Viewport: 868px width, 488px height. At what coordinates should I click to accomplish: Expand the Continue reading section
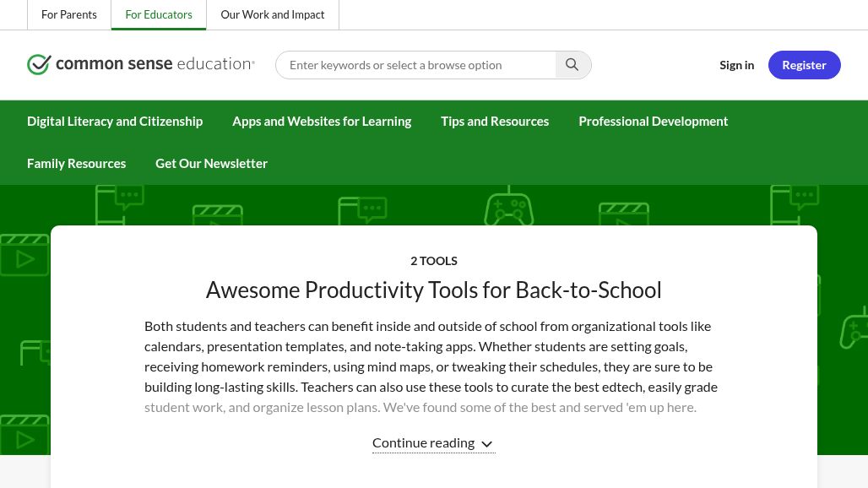tap(433, 442)
